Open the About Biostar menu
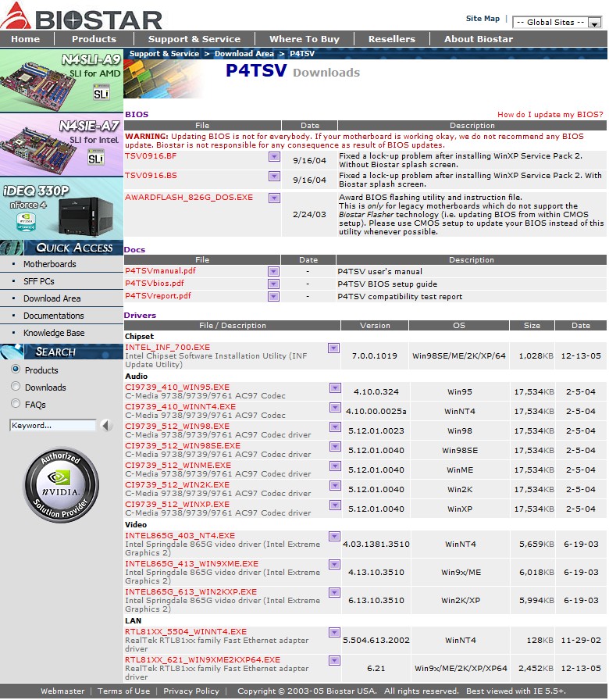The height and width of the screenshot is (700, 609). click(x=479, y=39)
